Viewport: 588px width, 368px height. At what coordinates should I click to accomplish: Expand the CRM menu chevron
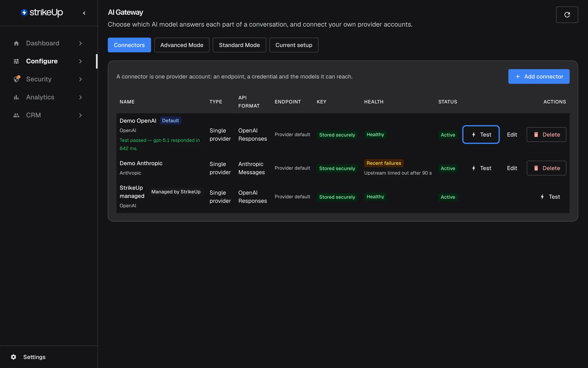(x=80, y=115)
